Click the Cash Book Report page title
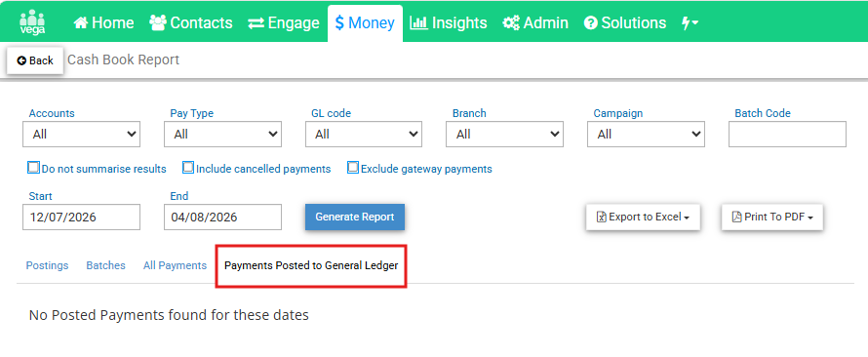 (x=124, y=59)
